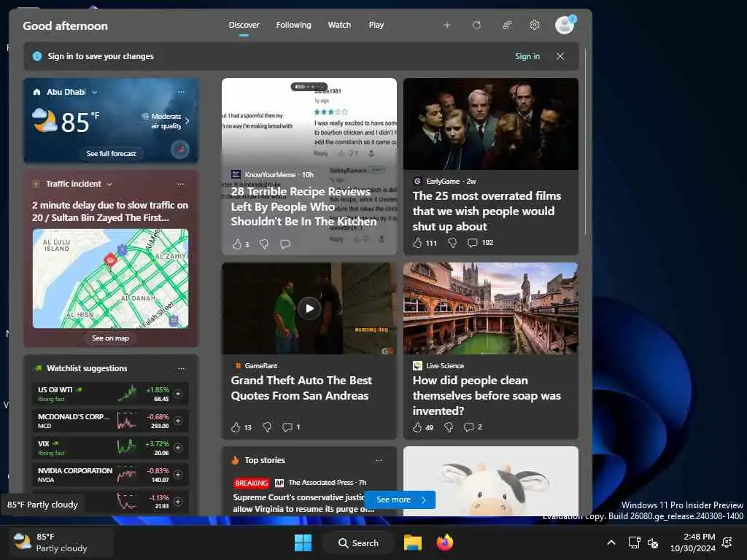Refresh the feed with the circular arrow icon

[476, 26]
